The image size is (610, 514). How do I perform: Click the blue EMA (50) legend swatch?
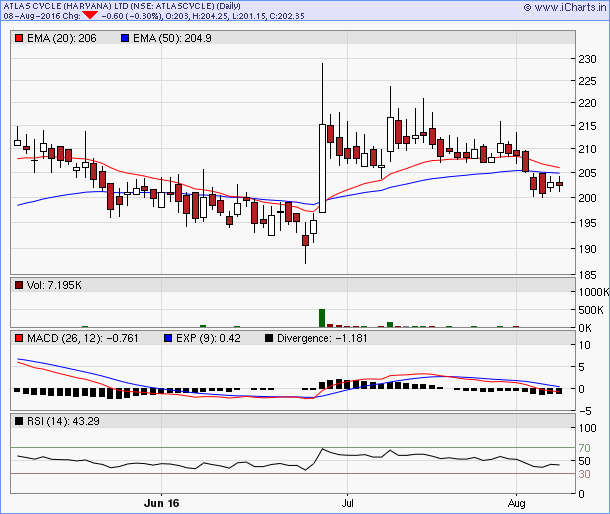[125, 38]
